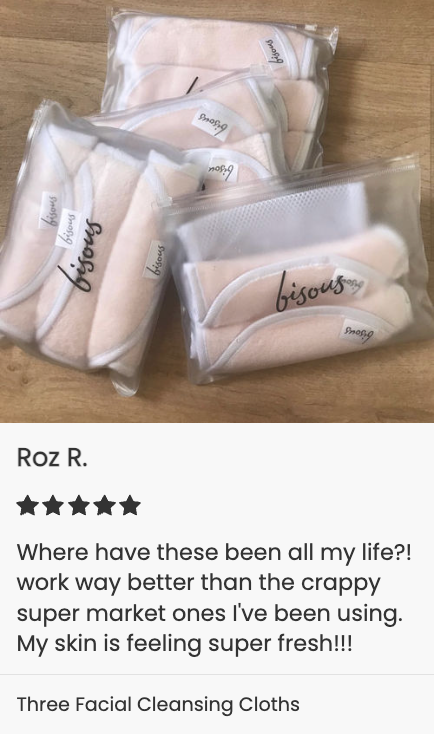Click the line "My skin is feeling super fresh!!!"

(184, 644)
